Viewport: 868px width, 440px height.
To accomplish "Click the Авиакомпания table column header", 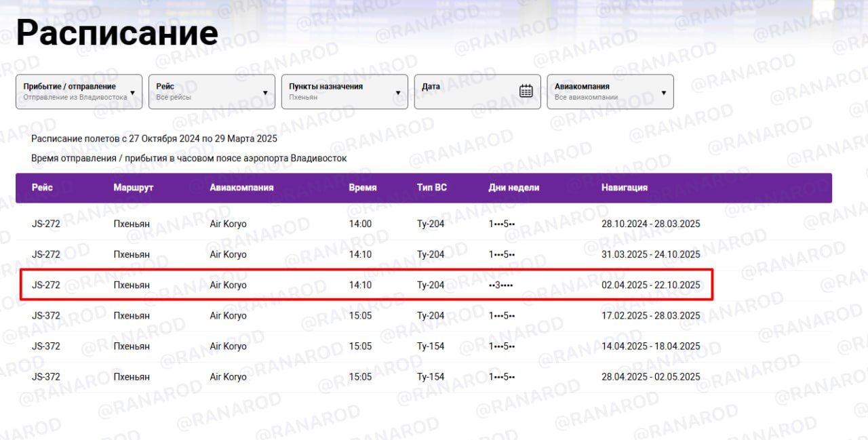I will (241, 188).
